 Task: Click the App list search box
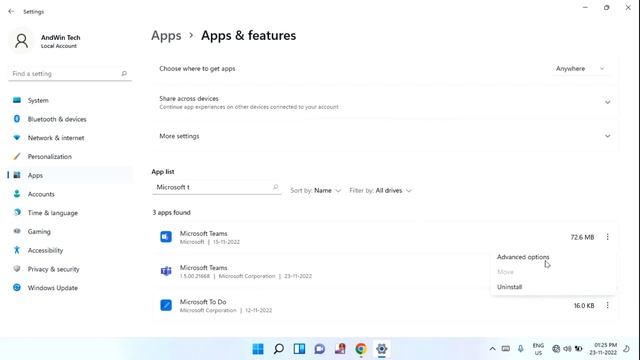click(x=216, y=187)
